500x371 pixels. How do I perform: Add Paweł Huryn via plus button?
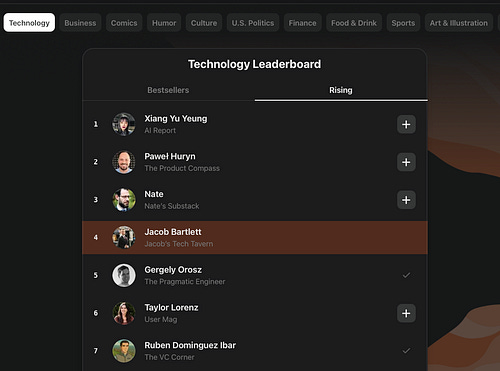point(406,162)
